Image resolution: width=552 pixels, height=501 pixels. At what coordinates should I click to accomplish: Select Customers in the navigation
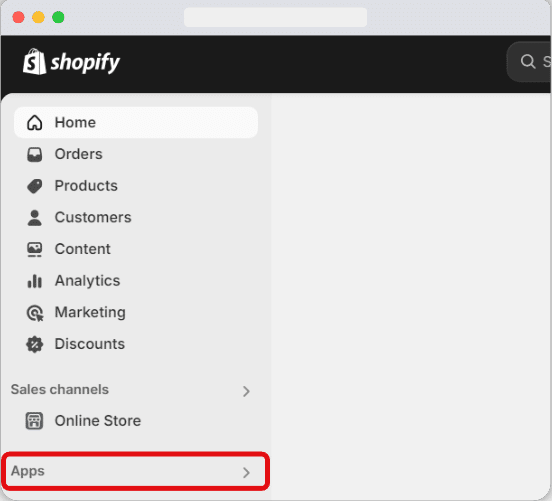click(x=136, y=218)
